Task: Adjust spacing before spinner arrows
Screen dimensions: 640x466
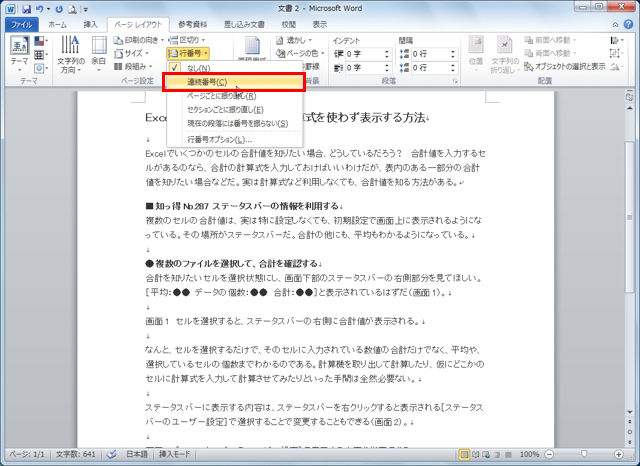Action: pos(453,54)
